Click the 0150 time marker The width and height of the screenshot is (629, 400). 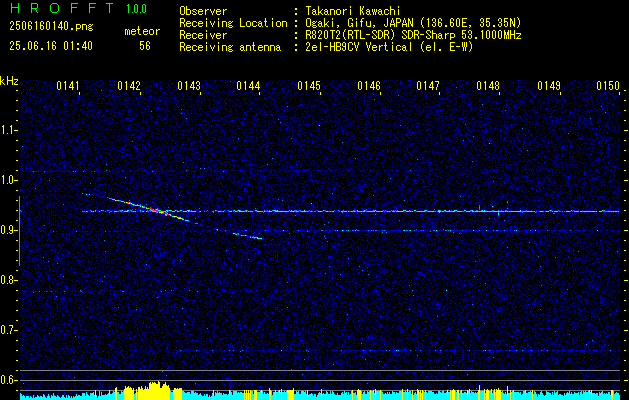point(608,86)
